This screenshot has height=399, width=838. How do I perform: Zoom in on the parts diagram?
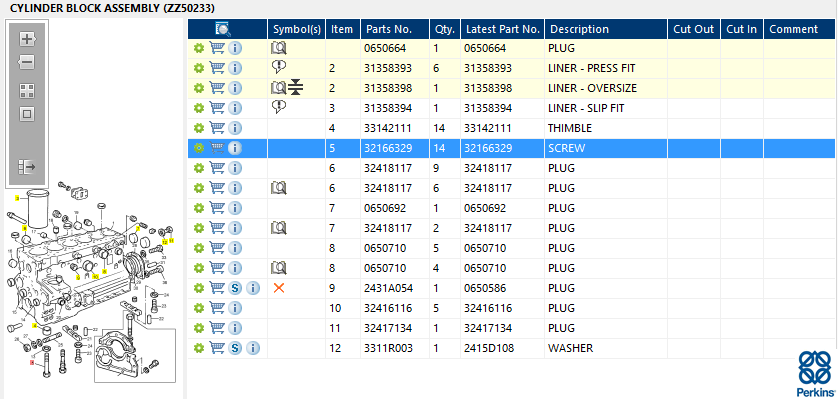coord(27,38)
